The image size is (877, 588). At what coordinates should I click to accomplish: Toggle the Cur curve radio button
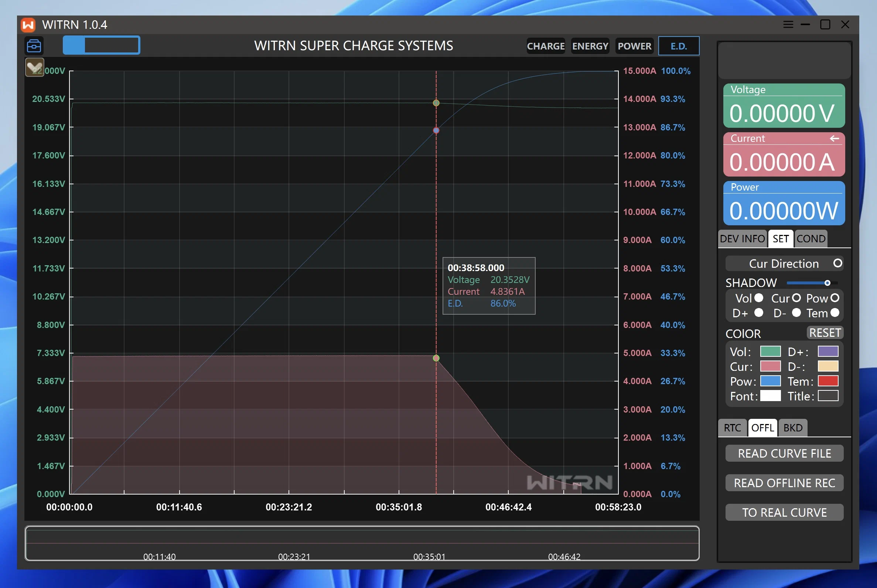click(x=796, y=298)
